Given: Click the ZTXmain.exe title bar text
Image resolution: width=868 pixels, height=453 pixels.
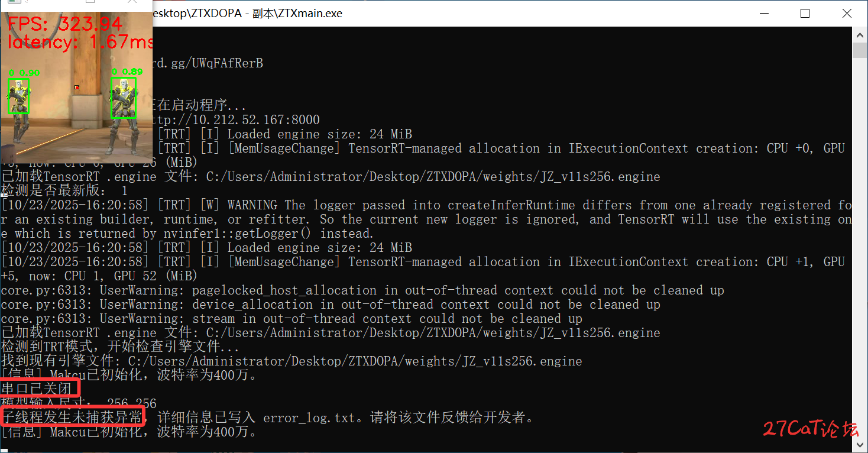Looking at the screenshot, I should pos(248,13).
